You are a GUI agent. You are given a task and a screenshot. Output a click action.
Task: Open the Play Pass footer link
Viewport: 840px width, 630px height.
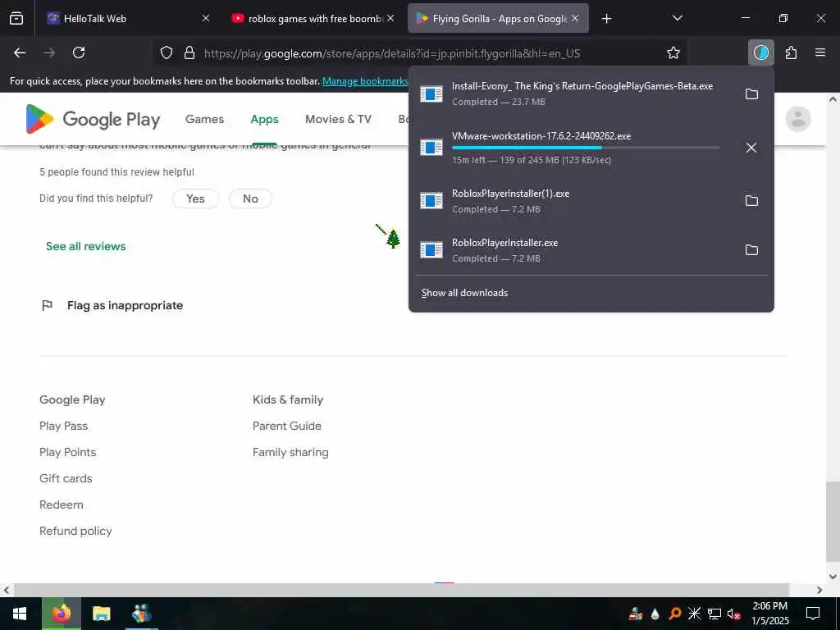tap(63, 426)
